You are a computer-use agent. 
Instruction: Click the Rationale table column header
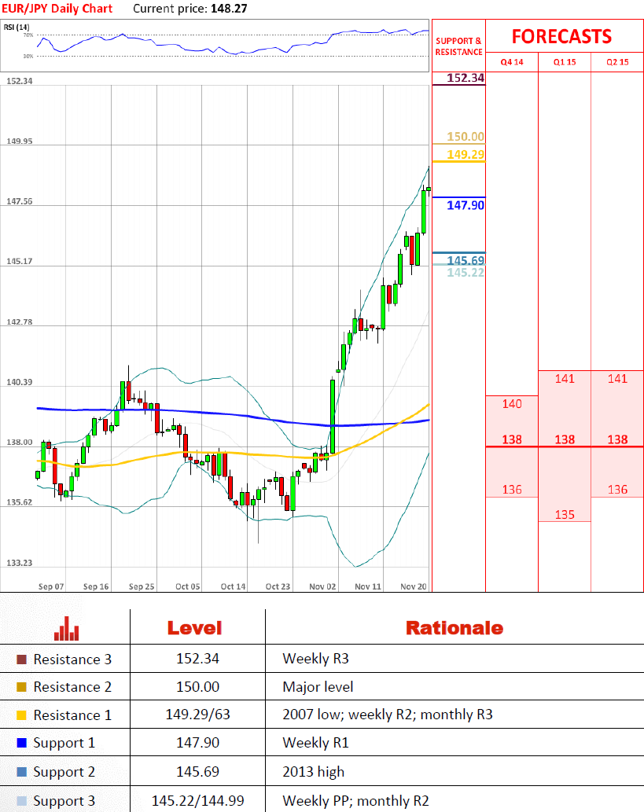[454, 628]
